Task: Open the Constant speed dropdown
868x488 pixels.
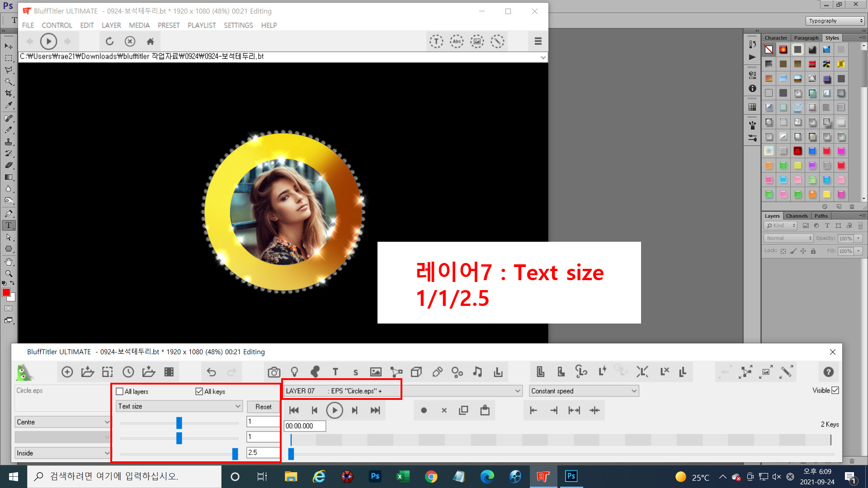Action: [584, 391]
